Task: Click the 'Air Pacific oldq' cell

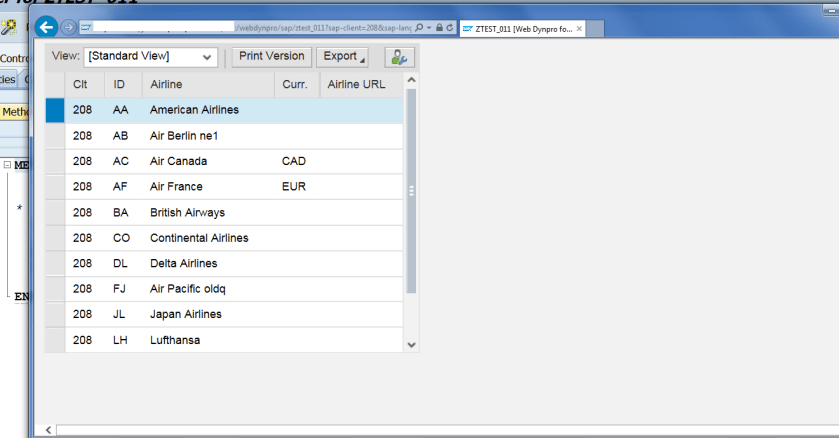Action: pyautogui.click(x=209, y=289)
